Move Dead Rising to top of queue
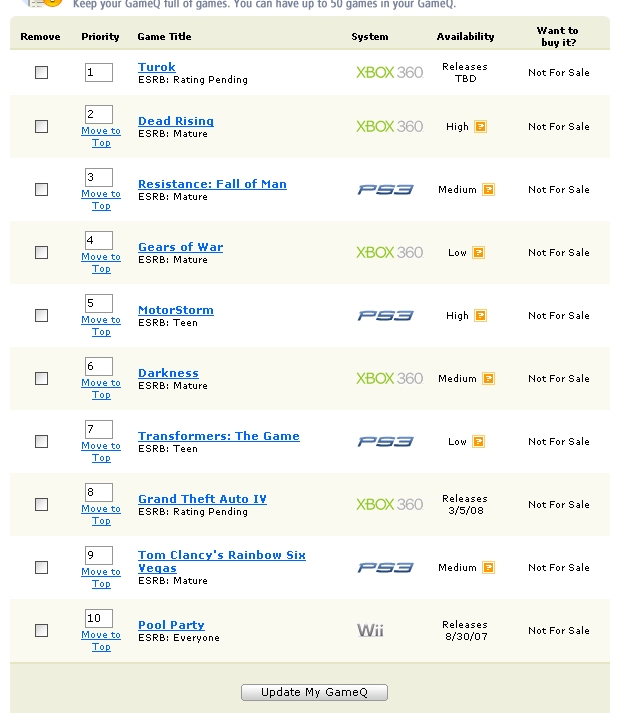The image size is (622, 713). coord(101,137)
